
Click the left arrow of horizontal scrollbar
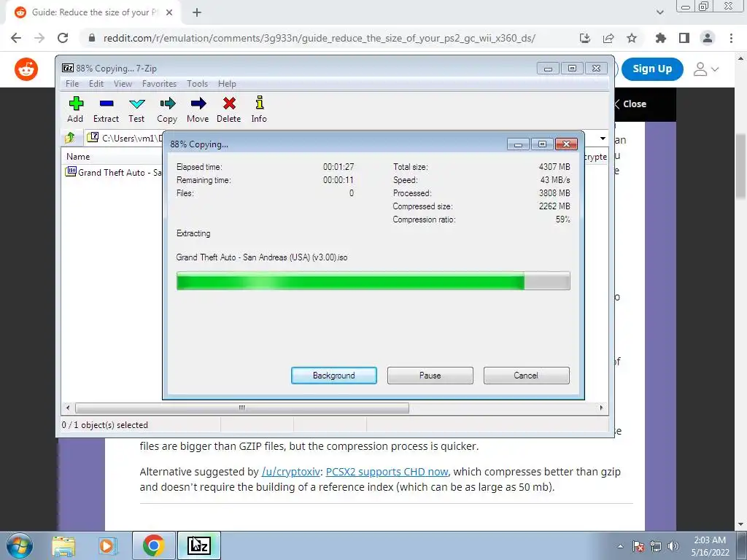pos(68,408)
